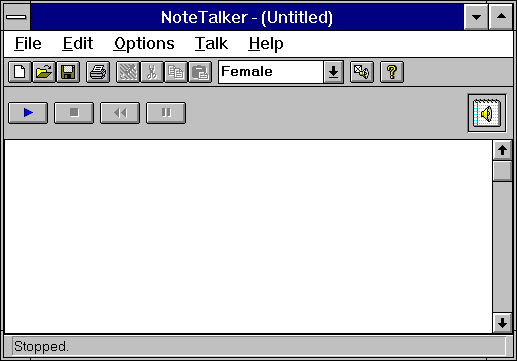Open the File menu
This screenshot has width=517, height=361.
28,44
